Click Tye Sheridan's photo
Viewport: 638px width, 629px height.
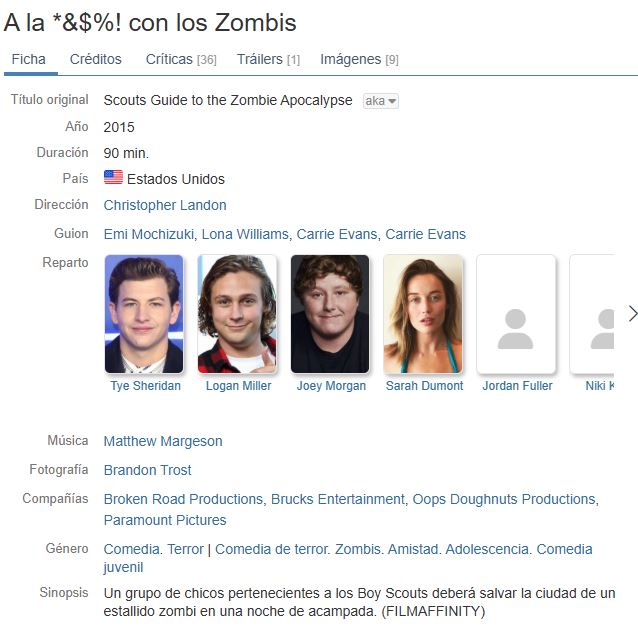tap(144, 314)
